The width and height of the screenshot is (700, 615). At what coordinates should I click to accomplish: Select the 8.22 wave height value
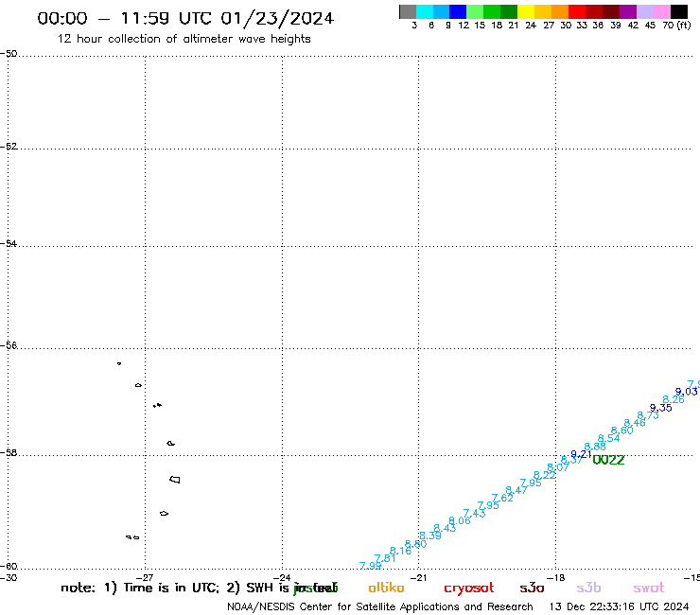(545, 475)
